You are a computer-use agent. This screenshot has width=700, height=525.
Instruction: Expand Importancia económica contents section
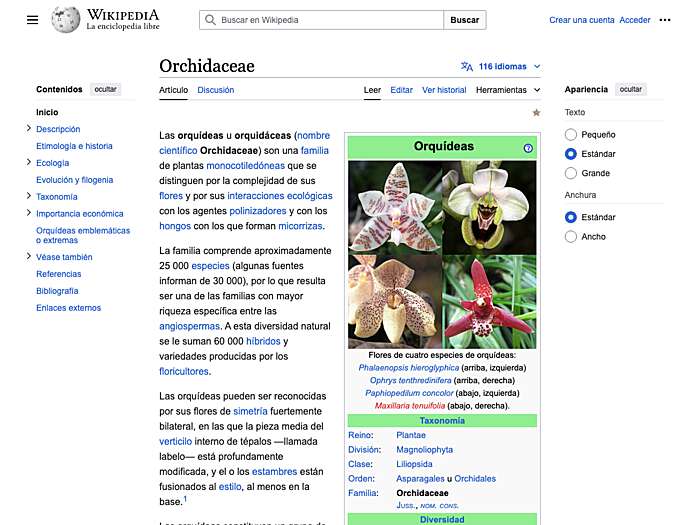[x=29, y=213]
